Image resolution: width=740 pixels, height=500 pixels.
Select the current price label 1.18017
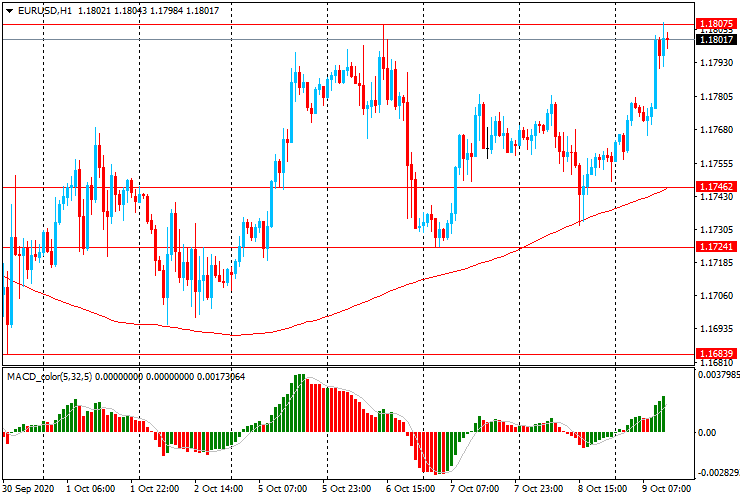(x=716, y=40)
